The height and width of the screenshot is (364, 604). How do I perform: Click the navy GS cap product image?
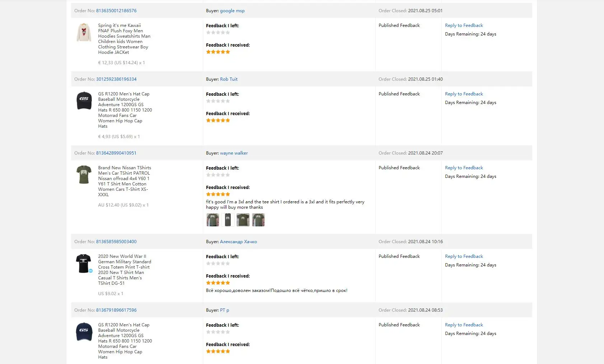tap(84, 332)
